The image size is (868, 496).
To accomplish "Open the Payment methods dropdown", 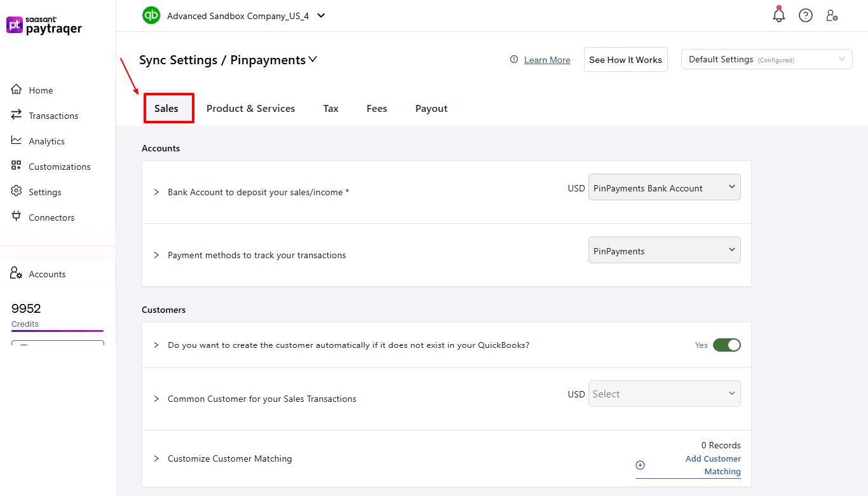I will tap(664, 250).
